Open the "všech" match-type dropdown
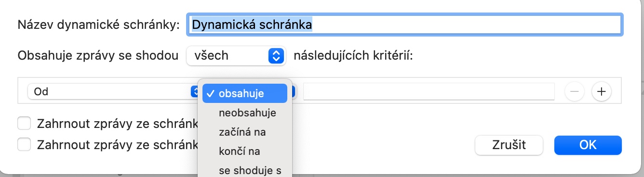This screenshot has width=644, height=177. click(x=236, y=56)
